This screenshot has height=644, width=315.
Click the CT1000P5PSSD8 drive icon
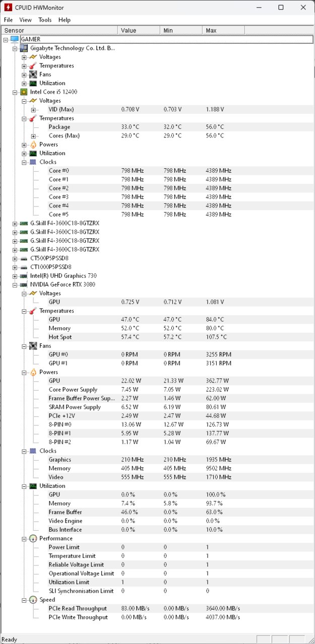(24, 267)
